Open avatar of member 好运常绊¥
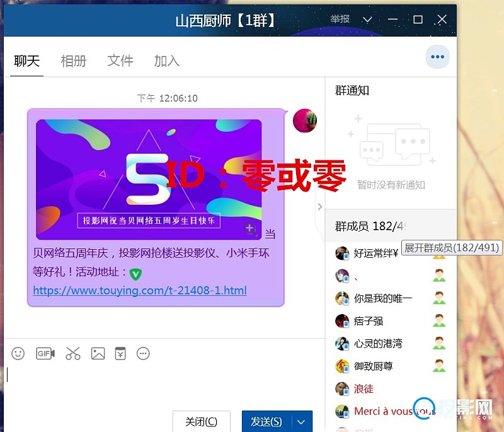The width and height of the screenshot is (504, 432). [x=342, y=253]
